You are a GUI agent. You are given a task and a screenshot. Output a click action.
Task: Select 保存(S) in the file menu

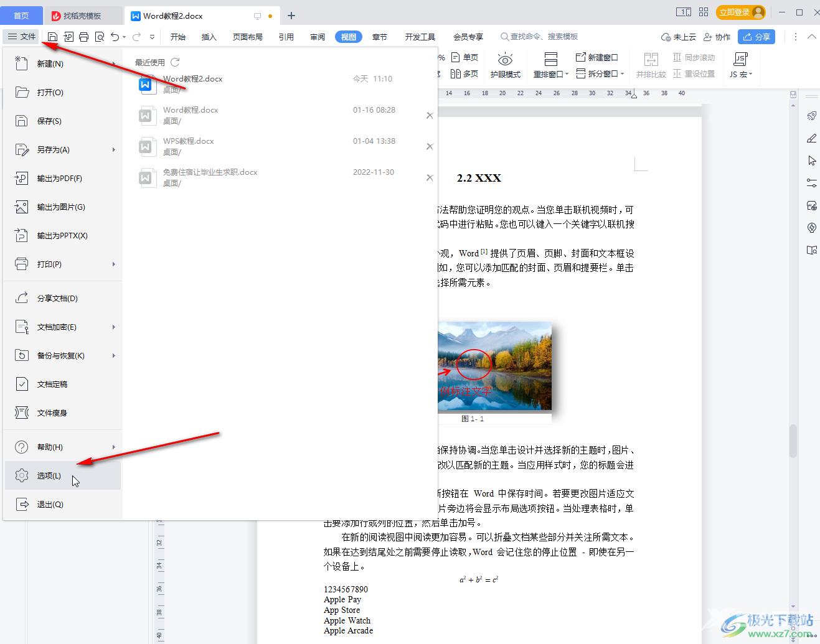(x=63, y=121)
